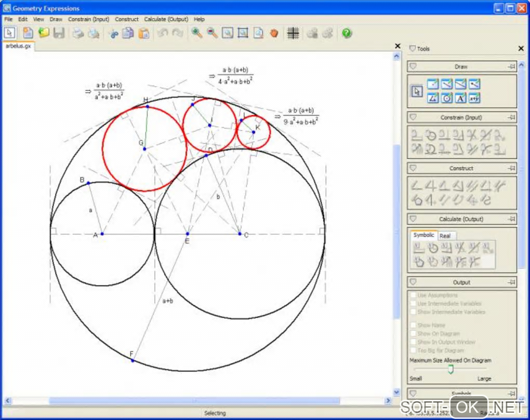
Task: Click the Zoom In magnifier icon
Action: (x=196, y=33)
